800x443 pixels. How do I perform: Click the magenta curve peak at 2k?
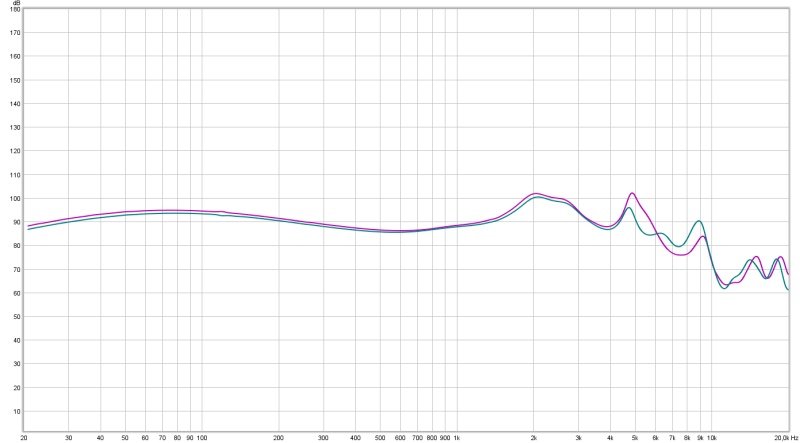(x=535, y=193)
